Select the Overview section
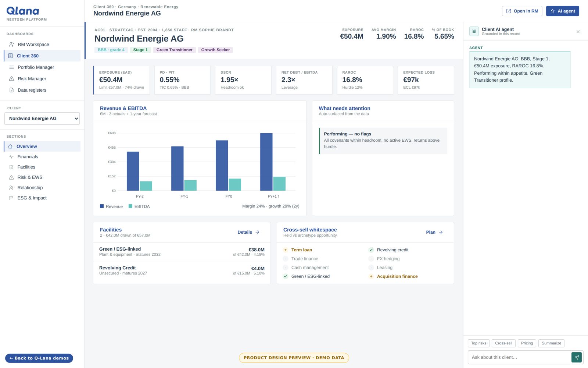 (x=42, y=146)
